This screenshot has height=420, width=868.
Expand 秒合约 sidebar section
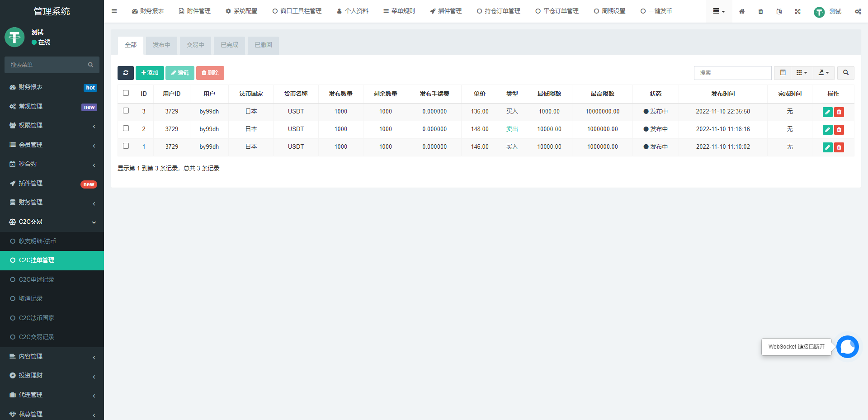coord(52,164)
